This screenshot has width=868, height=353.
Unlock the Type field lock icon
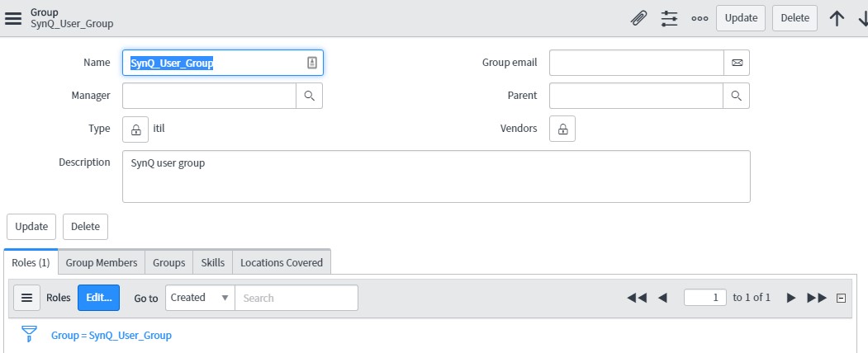coord(135,129)
